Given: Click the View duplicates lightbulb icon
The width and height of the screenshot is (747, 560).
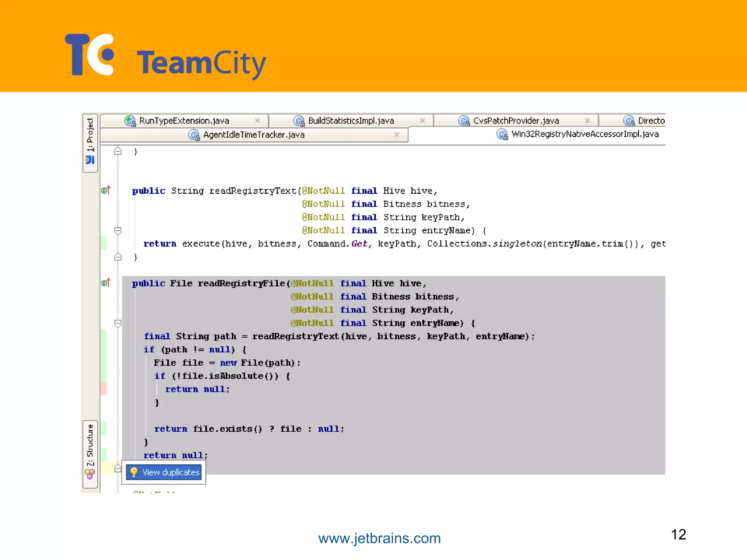Looking at the screenshot, I should [x=134, y=472].
